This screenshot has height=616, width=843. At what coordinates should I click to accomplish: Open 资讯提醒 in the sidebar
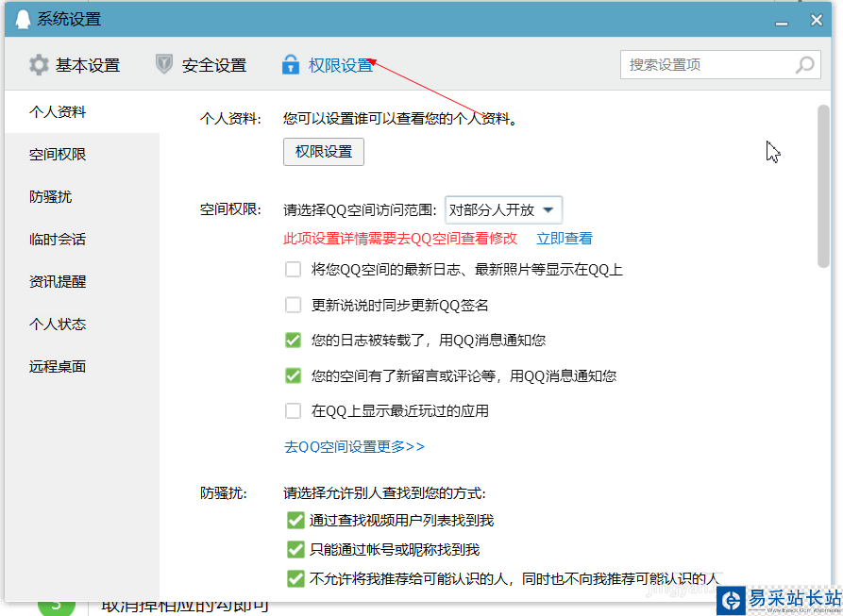point(82,281)
